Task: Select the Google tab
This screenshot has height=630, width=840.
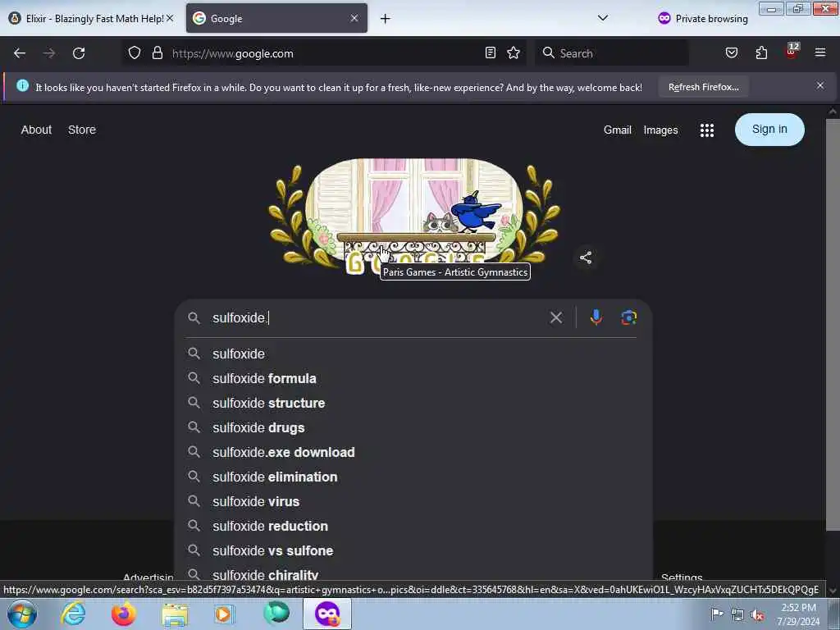Action: pos(276,18)
